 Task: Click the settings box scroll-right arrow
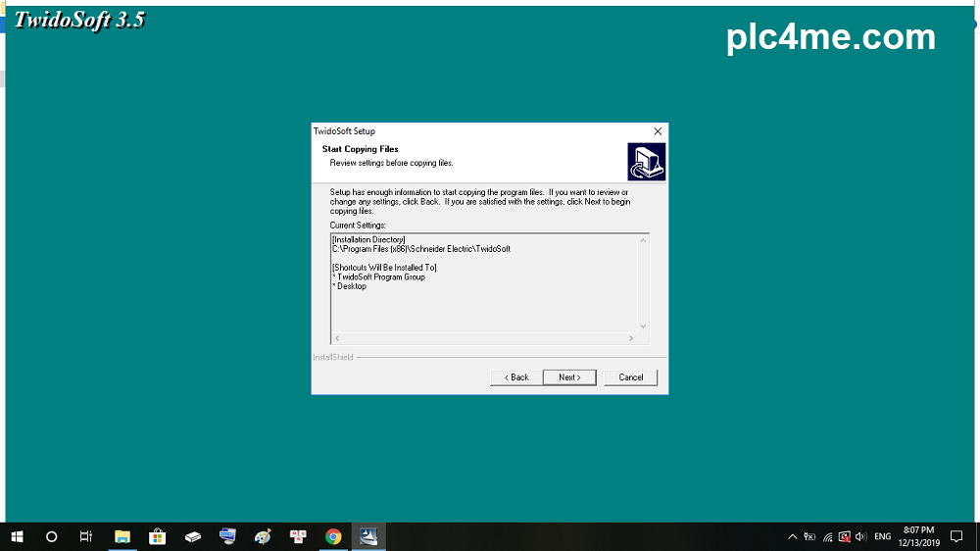[x=632, y=338]
